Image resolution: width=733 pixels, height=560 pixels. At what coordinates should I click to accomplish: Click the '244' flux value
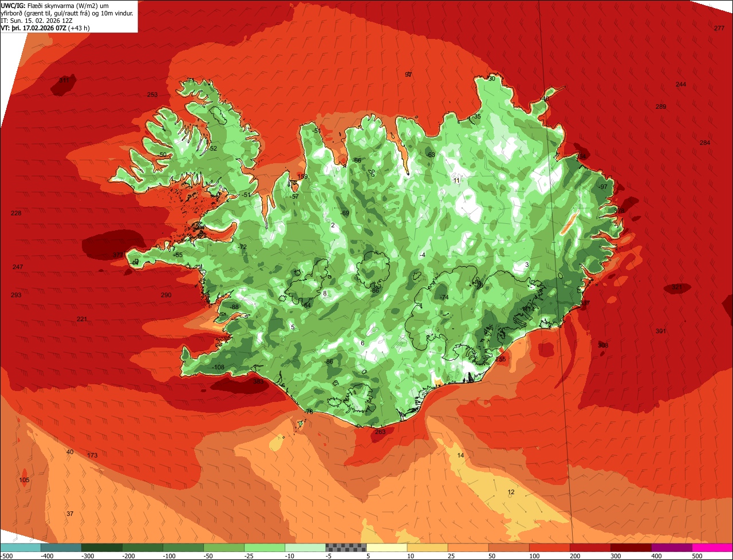(x=681, y=84)
